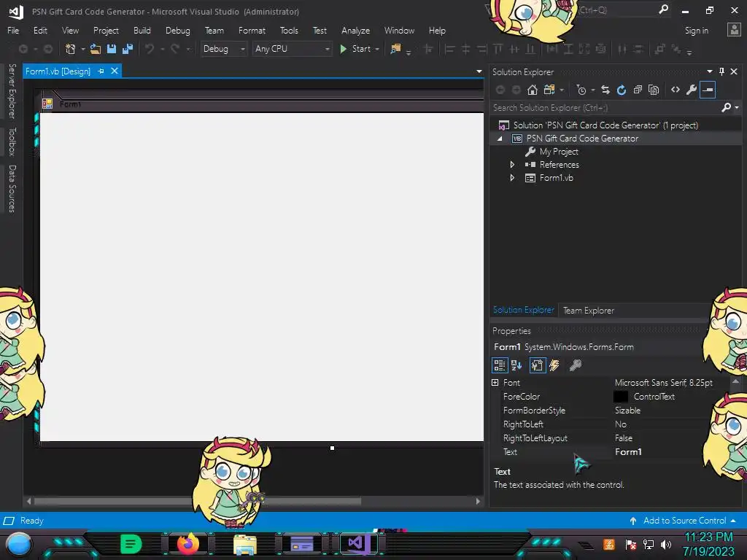
Task: Click the Home icon in Solution Explorer
Action: coord(532,90)
